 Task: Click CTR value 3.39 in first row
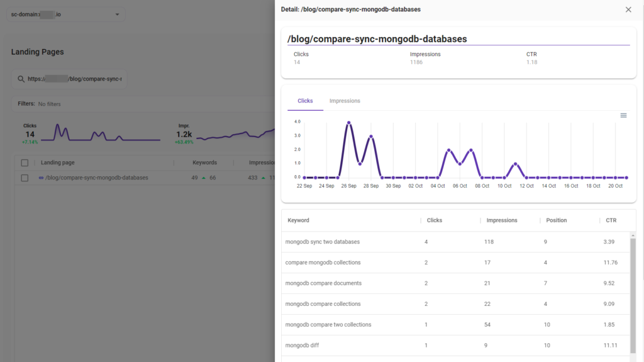(x=609, y=242)
